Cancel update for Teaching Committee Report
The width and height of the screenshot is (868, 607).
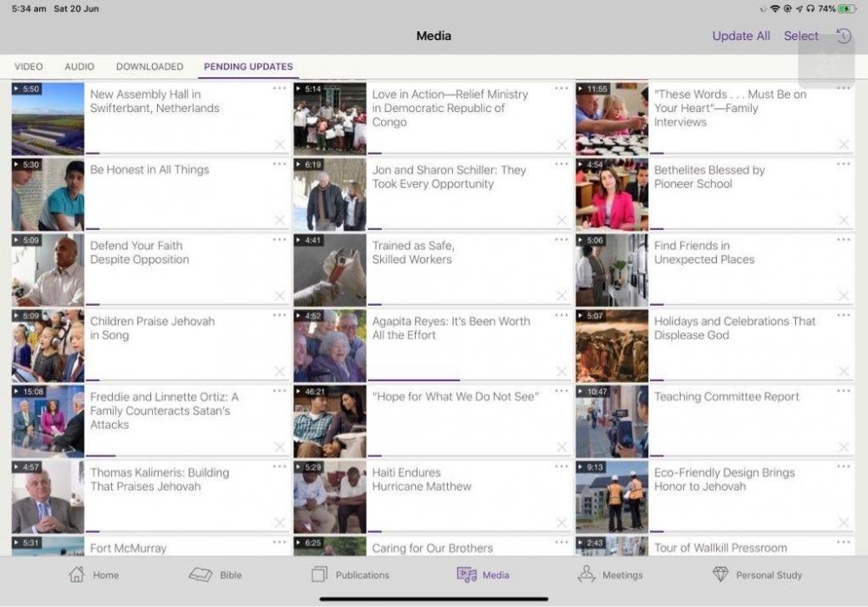pos(844,447)
